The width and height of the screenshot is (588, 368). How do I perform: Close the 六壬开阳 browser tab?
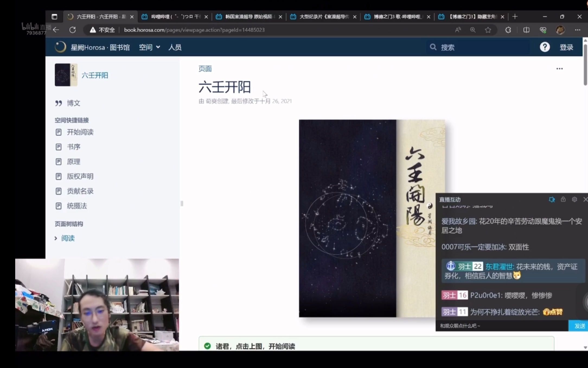[x=132, y=17]
